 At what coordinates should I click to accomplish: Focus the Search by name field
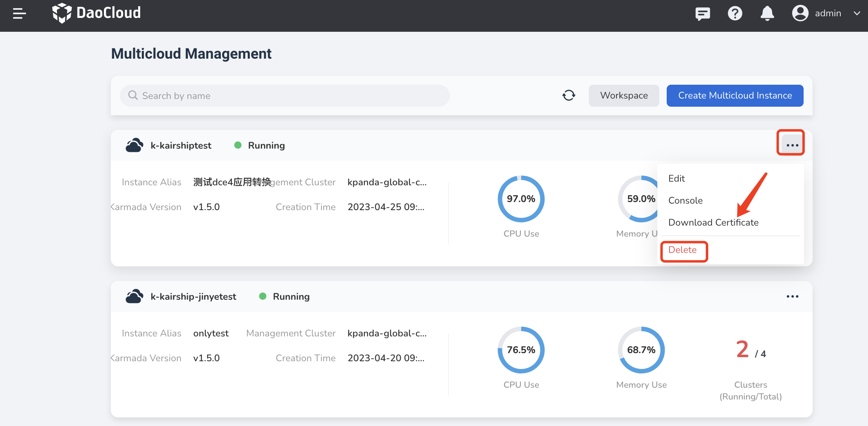coord(285,96)
